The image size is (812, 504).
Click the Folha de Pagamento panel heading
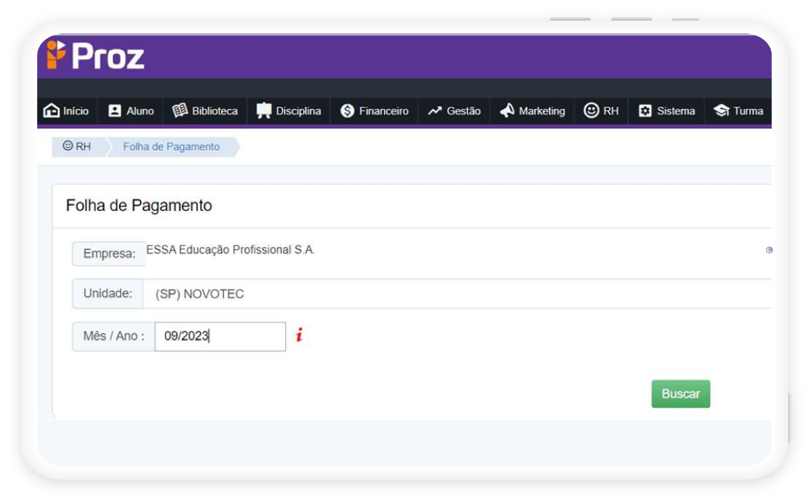point(139,205)
